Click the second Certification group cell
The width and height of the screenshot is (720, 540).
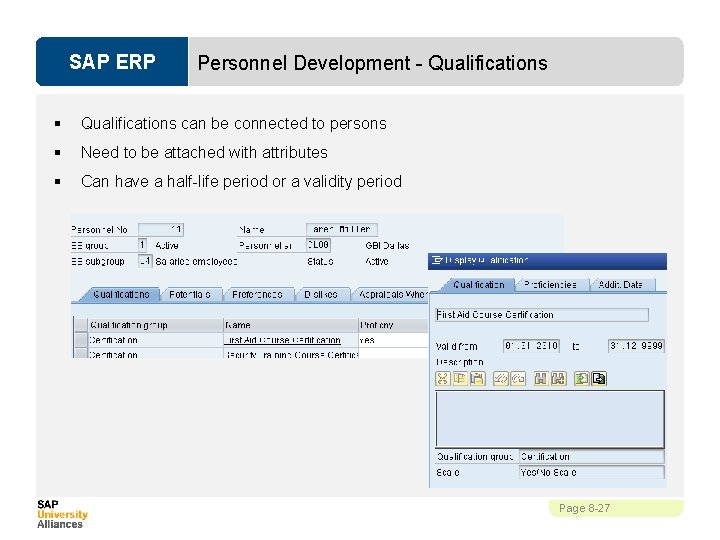tap(155, 354)
